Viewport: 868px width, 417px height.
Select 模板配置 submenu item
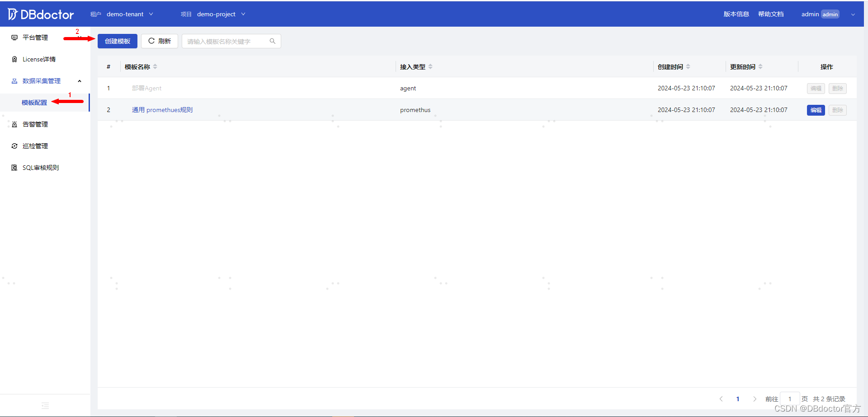click(34, 103)
